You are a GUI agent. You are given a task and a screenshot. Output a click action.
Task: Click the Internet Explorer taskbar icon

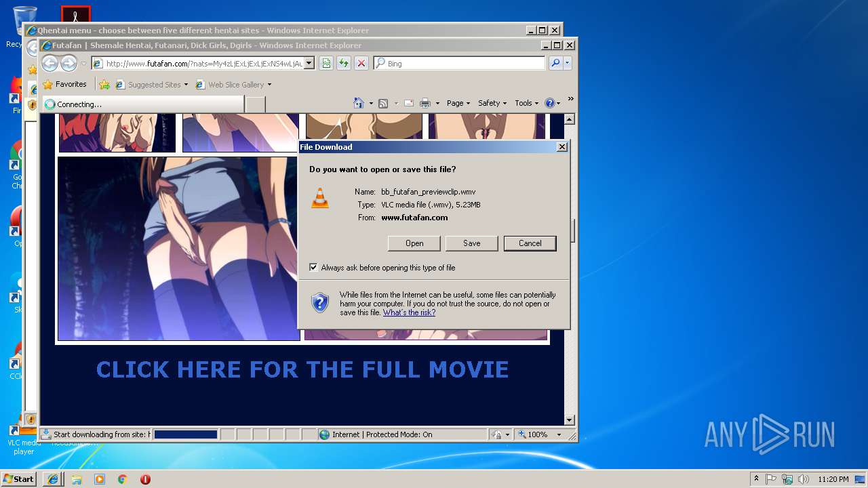pyautogui.click(x=53, y=479)
